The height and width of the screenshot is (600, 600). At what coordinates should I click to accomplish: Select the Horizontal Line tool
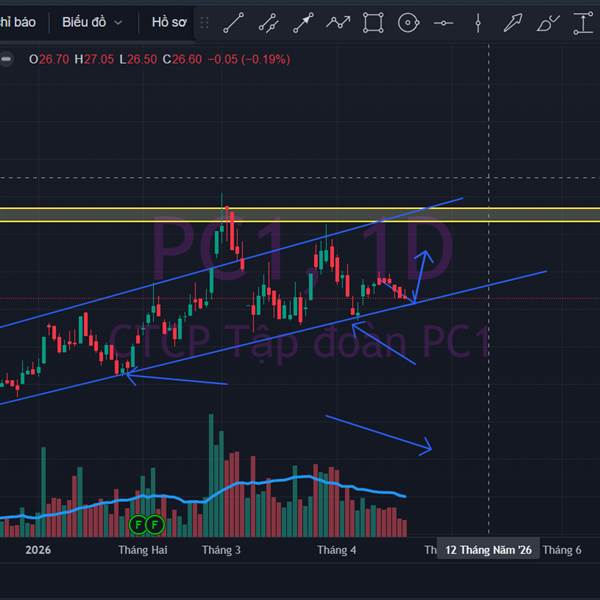click(443, 23)
